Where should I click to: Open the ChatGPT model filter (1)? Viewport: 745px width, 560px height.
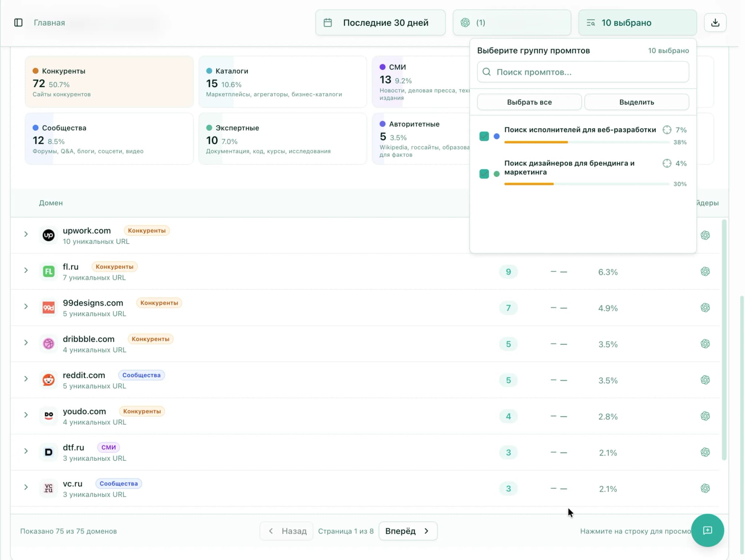(x=512, y=22)
